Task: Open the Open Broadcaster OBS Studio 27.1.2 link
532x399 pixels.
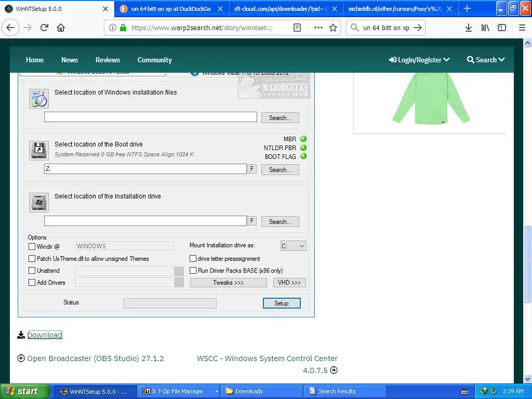Action: 96,358
